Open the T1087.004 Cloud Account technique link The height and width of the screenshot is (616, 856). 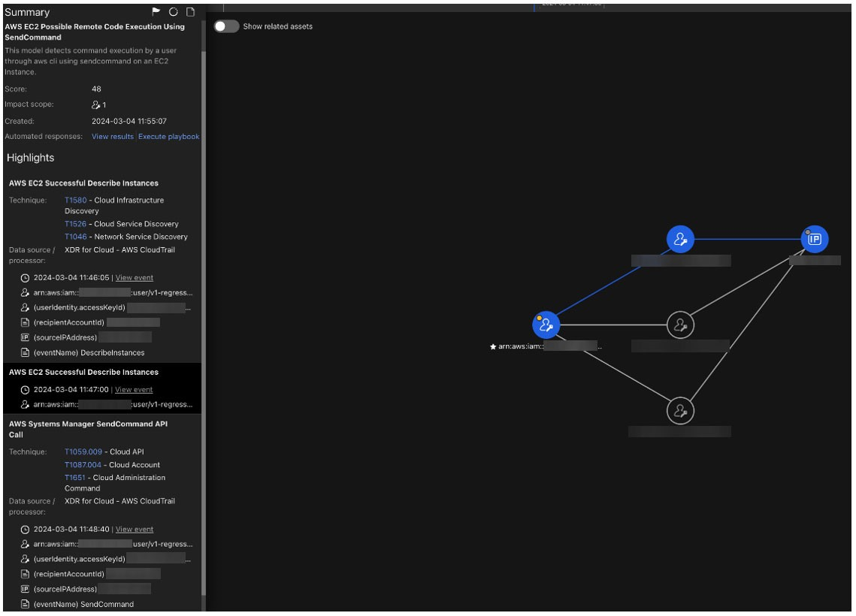pyautogui.click(x=83, y=465)
